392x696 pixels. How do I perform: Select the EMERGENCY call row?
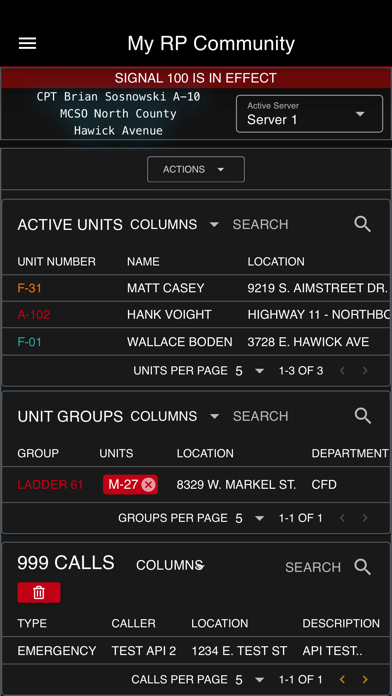(x=196, y=651)
